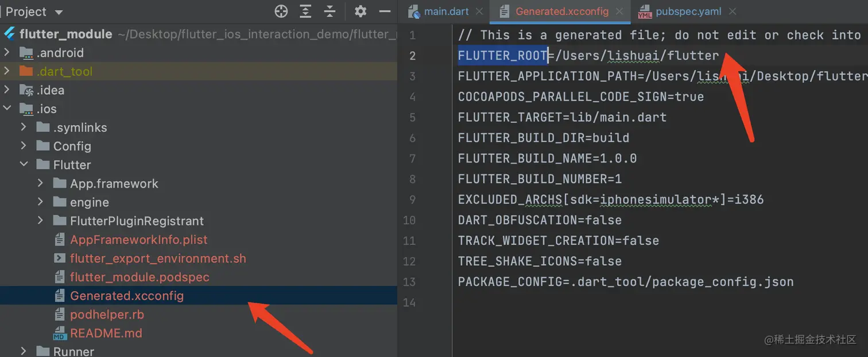Click the Runner folder icon
The width and height of the screenshot is (868, 357).
tap(43, 351)
